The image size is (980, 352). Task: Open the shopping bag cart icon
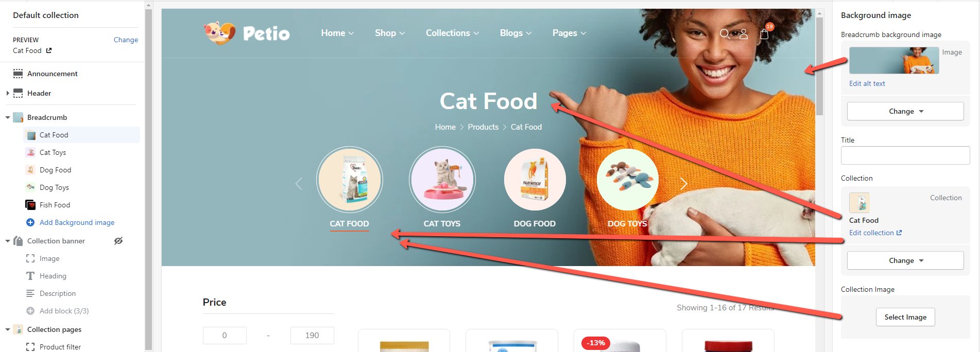(764, 34)
